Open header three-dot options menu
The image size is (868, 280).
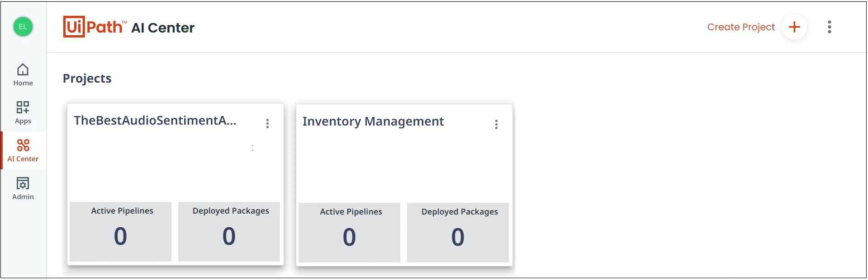tap(830, 27)
